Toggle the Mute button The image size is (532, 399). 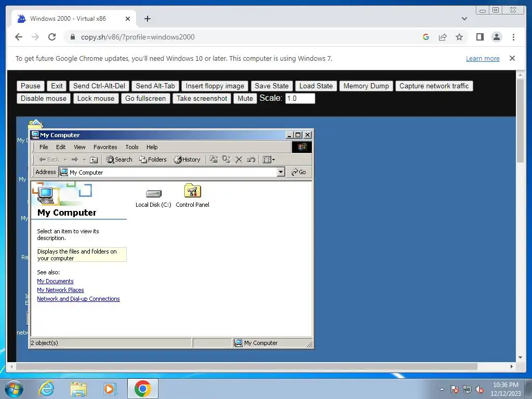click(245, 98)
